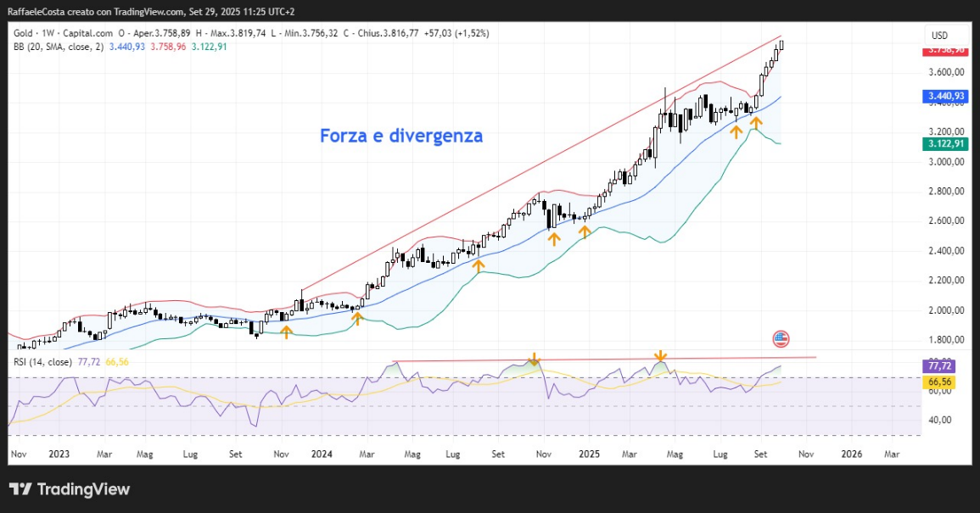The height and width of the screenshot is (513, 980).
Task: Click the leftmost orange up arrow near Nov 2023
Action: 286,332
